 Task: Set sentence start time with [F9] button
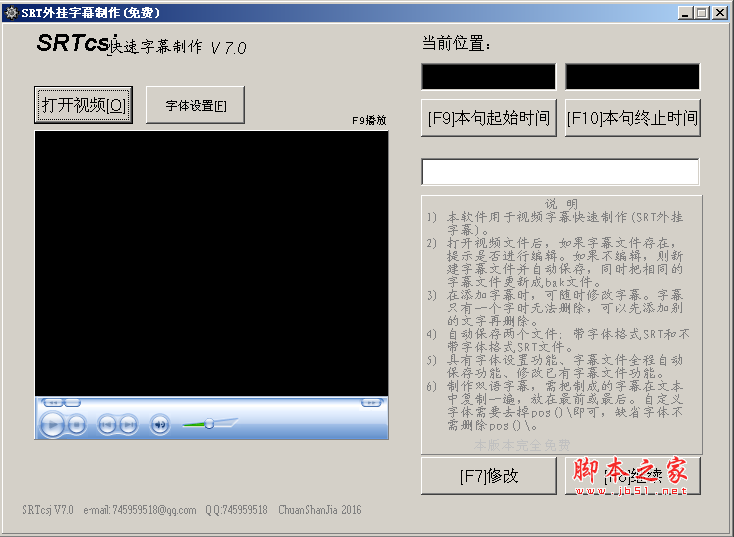tap(489, 118)
